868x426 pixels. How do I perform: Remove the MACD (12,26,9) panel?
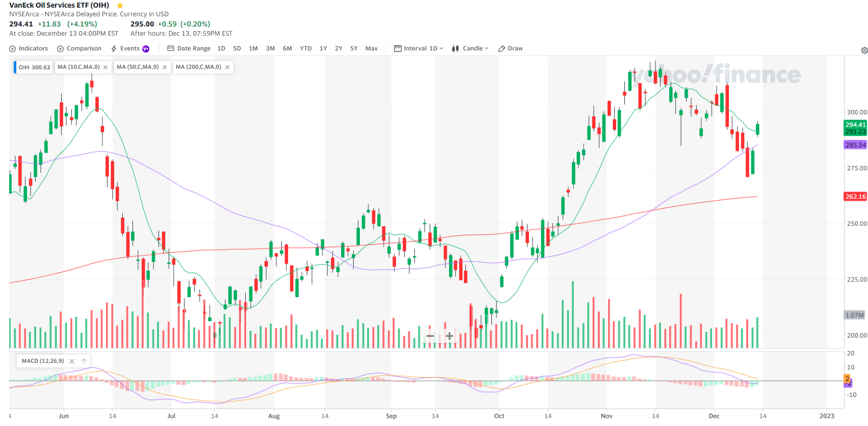[x=72, y=361]
